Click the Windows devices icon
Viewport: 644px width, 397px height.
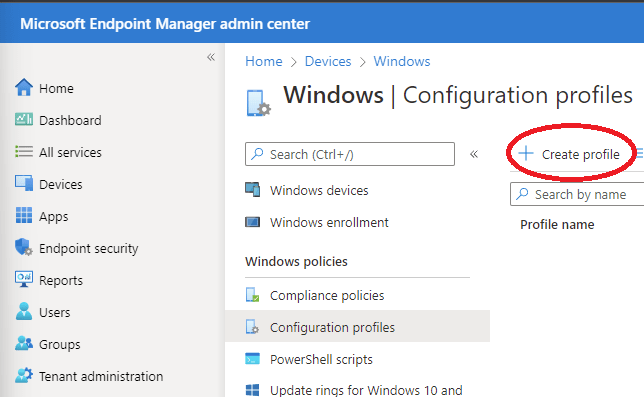click(x=253, y=190)
